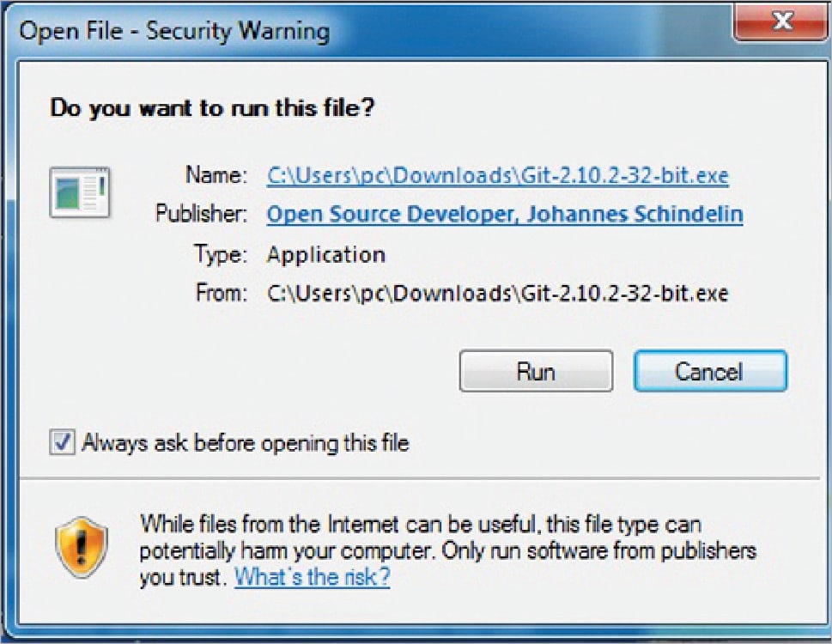832x644 pixels.
Task: Click the Run button
Action: pyautogui.click(x=536, y=371)
